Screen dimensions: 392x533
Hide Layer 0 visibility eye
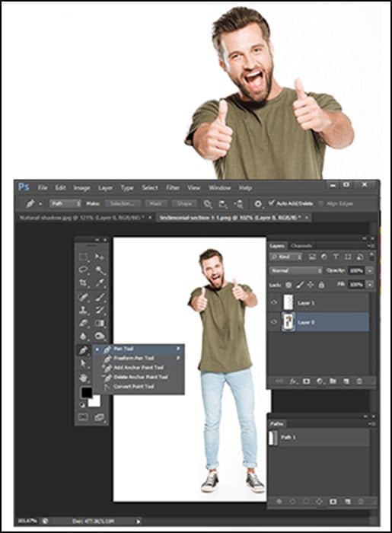tap(274, 321)
